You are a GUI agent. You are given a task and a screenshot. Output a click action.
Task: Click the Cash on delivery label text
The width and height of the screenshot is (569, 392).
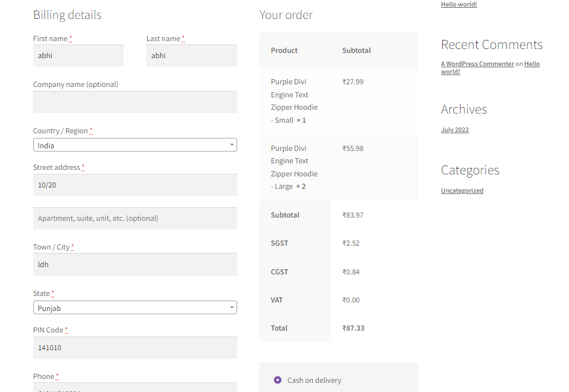point(314,380)
